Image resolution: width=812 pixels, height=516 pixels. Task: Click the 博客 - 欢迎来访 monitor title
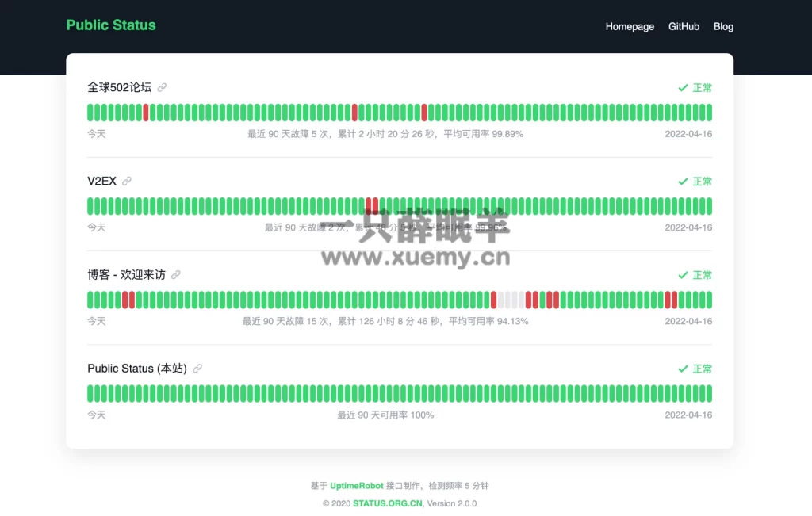126,275
